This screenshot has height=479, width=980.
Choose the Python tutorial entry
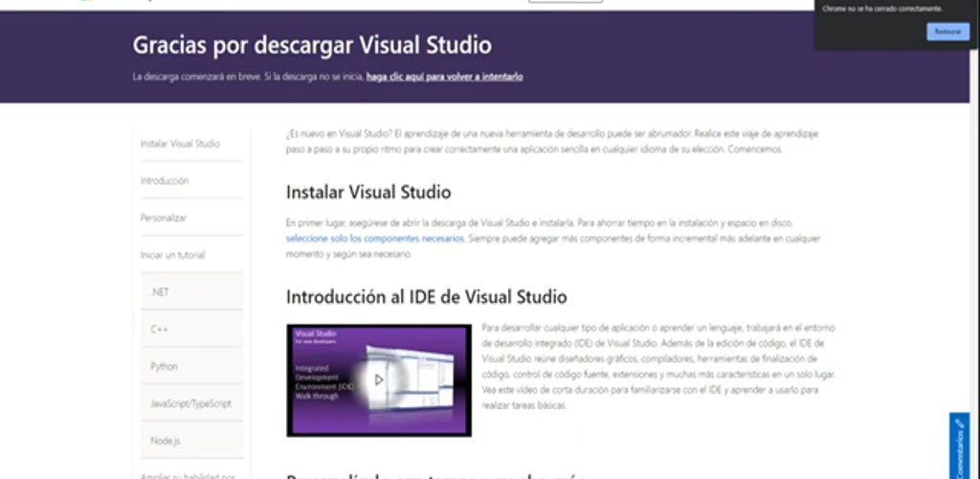pyautogui.click(x=191, y=367)
